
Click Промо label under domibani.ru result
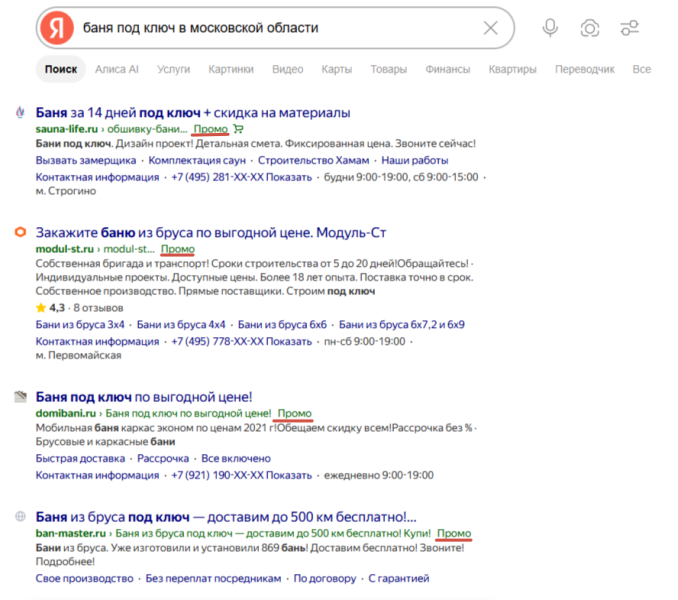pos(294,413)
